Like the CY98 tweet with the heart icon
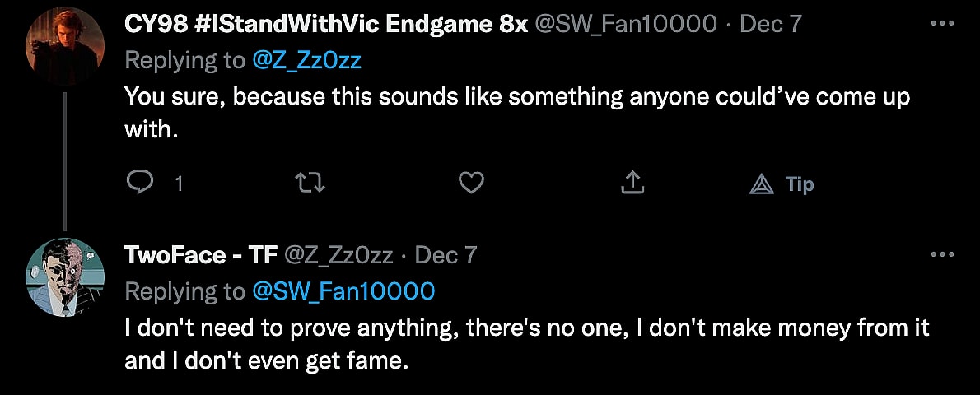This screenshot has width=980, height=395. click(x=471, y=183)
